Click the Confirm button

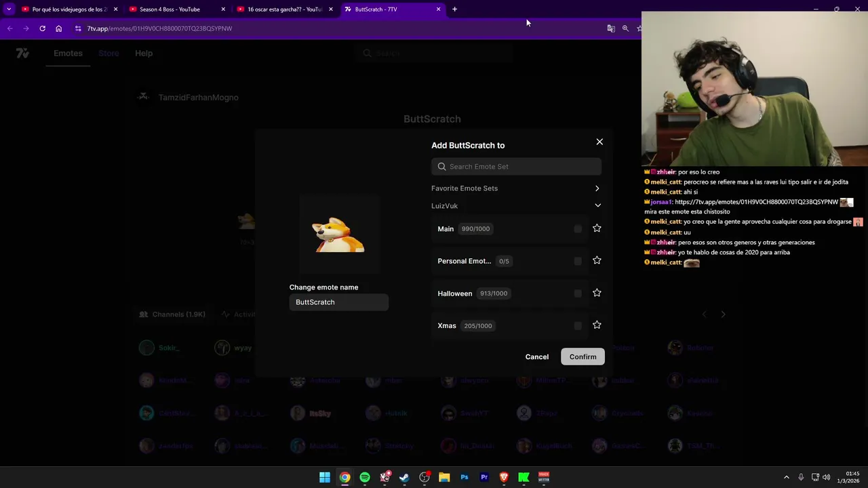point(583,357)
